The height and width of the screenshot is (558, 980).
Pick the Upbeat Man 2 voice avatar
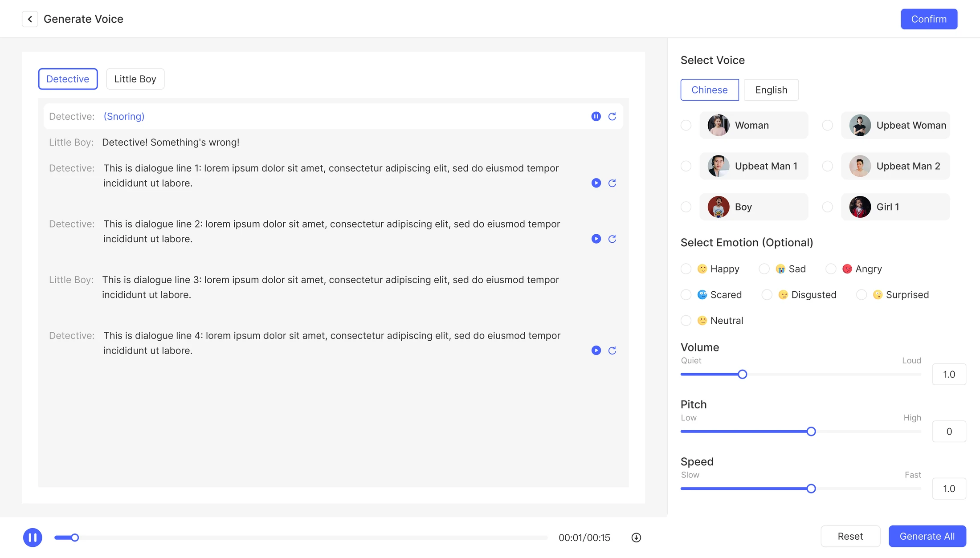tap(860, 166)
